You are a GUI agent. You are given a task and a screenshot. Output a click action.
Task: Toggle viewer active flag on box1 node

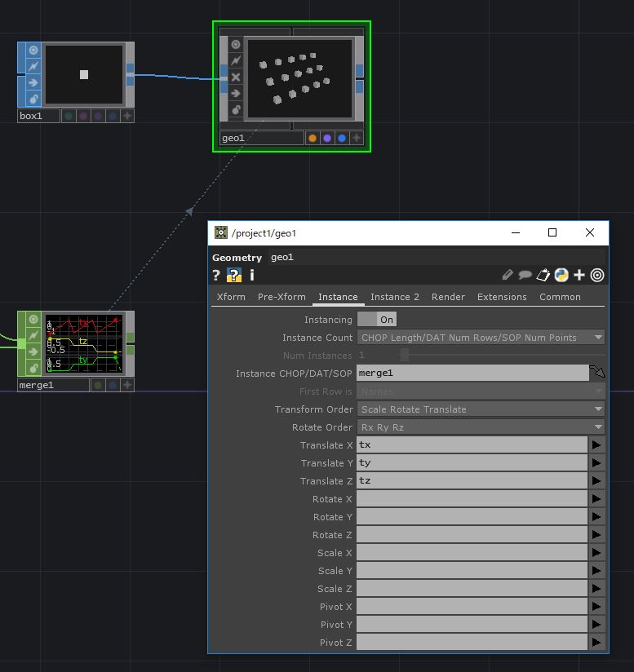point(33,51)
